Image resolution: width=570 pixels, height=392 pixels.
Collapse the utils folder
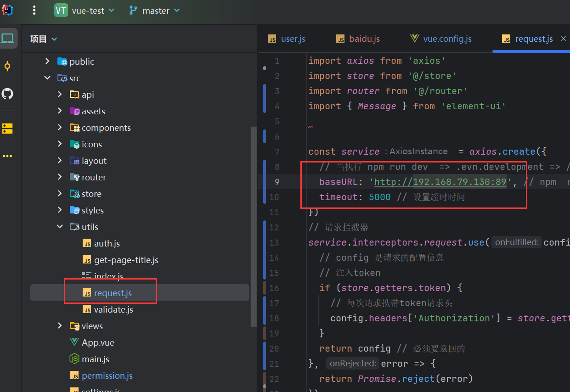[60, 227]
